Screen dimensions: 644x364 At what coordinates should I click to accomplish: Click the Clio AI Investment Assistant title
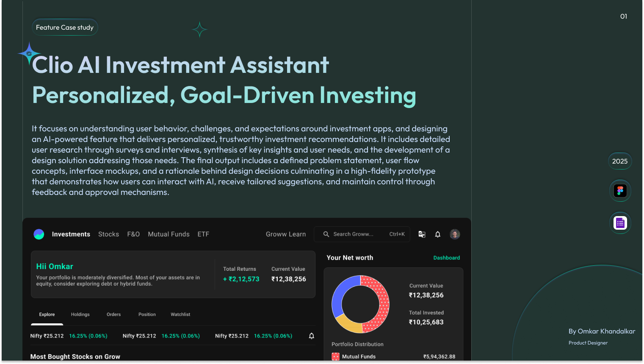point(181,65)
